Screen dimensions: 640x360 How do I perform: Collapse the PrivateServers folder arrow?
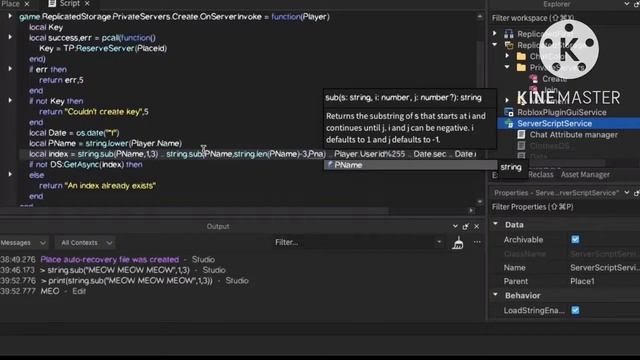[507, 67]
